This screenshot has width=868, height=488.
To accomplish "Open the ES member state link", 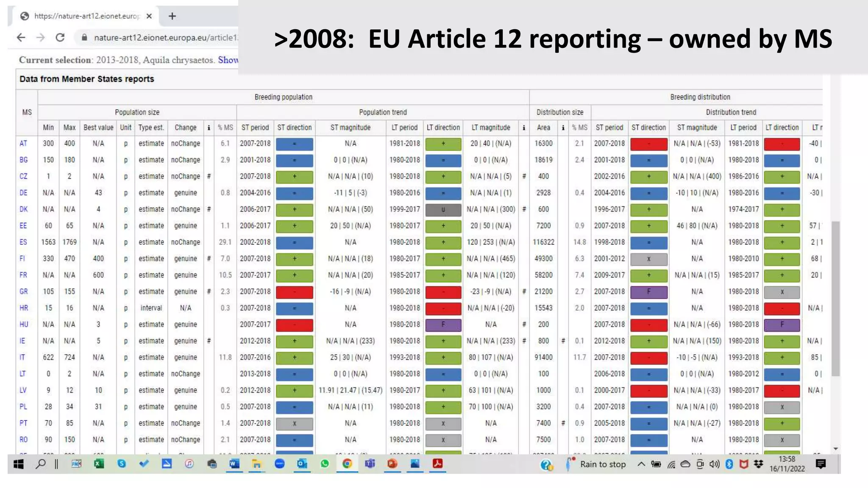I will coord(23,242).
